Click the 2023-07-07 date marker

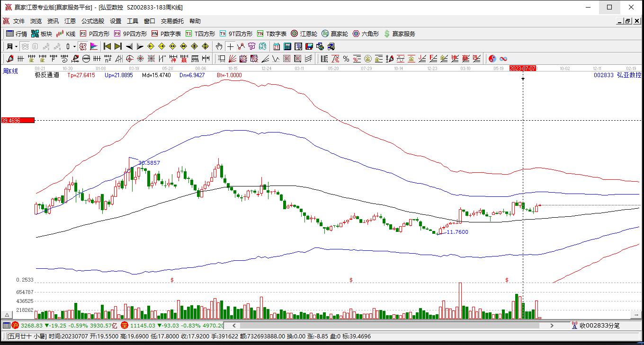click(x=523, y=68)
